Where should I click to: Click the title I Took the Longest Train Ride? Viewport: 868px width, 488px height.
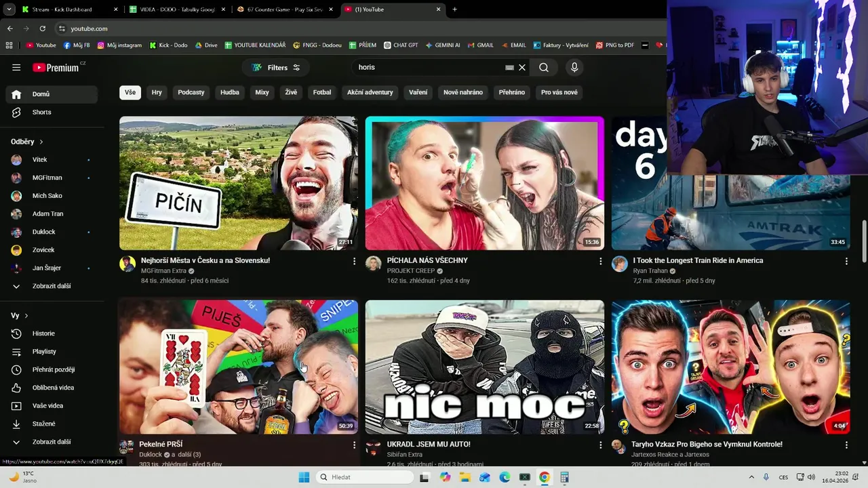click(698, 260)
